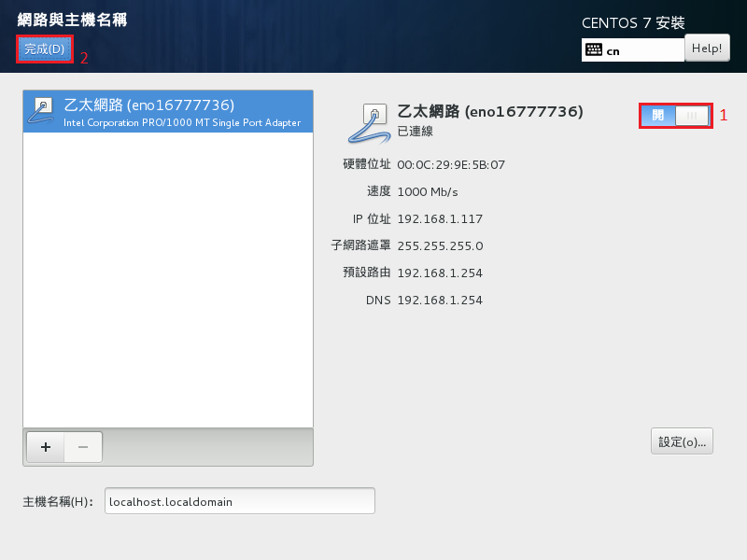
Task: Click the cn keyboard layout text
Action: point(613,51)
